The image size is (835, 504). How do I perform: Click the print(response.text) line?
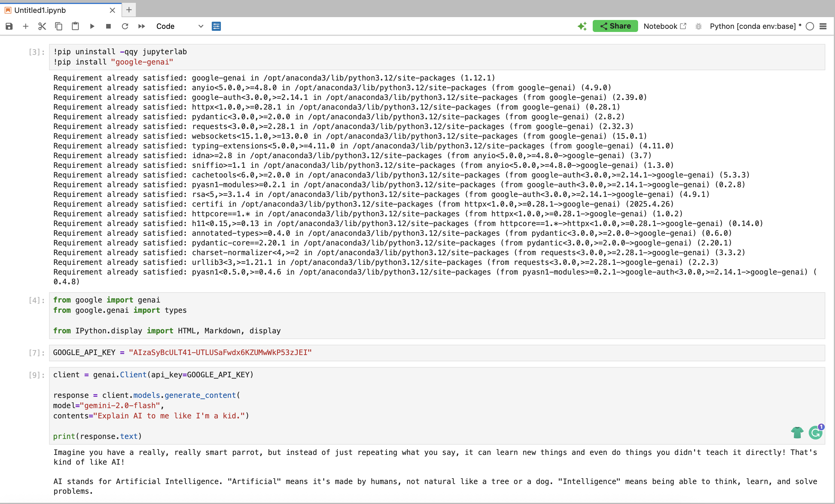(98, 436)
